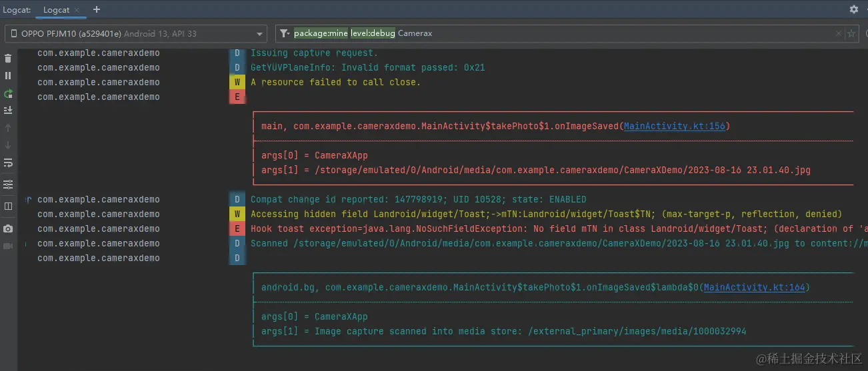This screenshot has width=868, height=371.
Task: Click 'level:debug' in the filter field
Action: 373,33
